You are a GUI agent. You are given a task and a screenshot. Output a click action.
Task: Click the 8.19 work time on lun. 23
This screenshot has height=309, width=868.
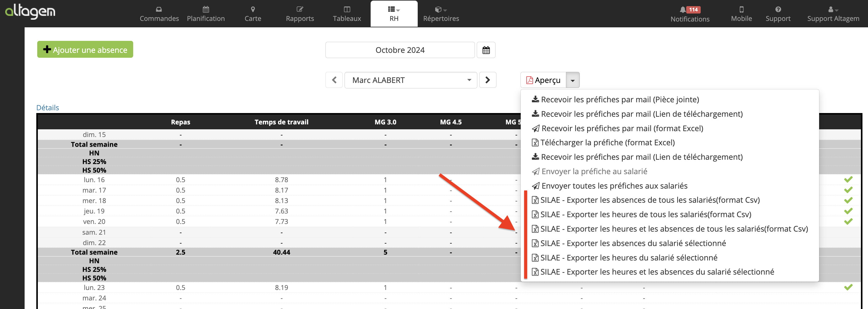(281, 287)
